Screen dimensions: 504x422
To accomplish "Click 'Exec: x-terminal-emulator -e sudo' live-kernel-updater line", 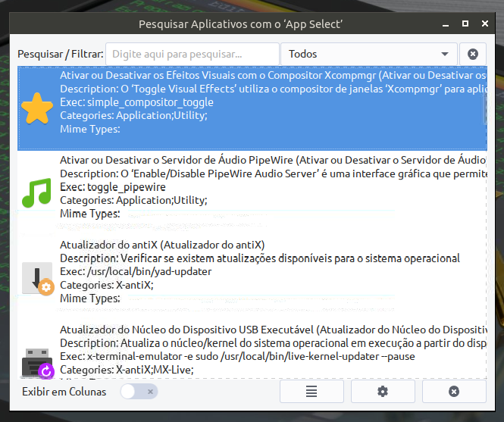I will [x=237, y=356].
